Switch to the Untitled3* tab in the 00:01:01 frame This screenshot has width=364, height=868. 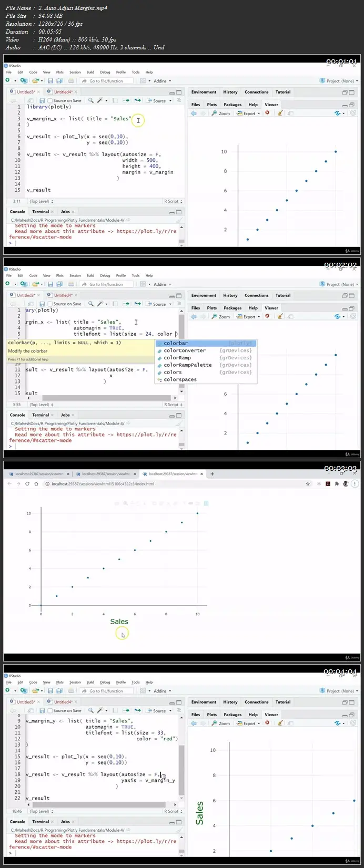25,92
